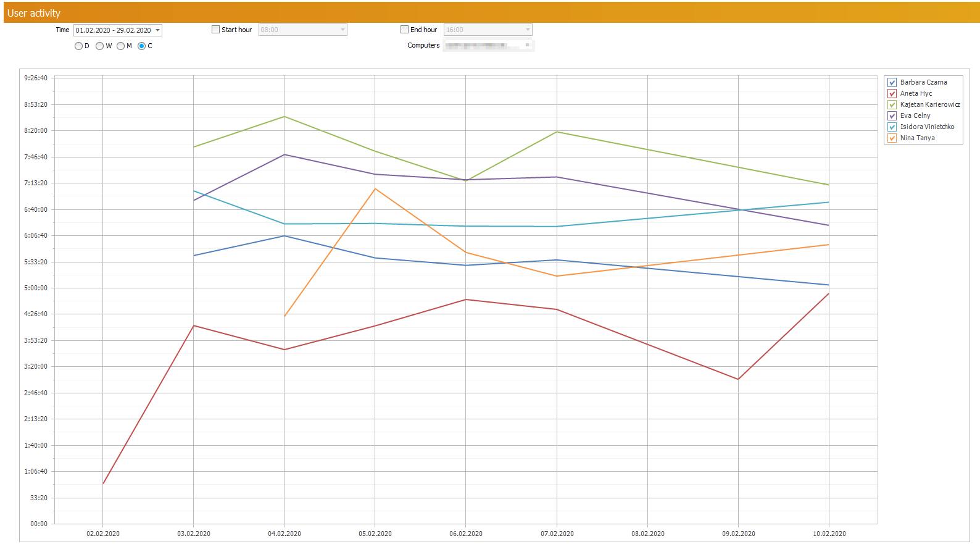Image resolution: width=980 pixels, height=549 pixels.
Task: Select the C radio button
Action: point(141,46)
